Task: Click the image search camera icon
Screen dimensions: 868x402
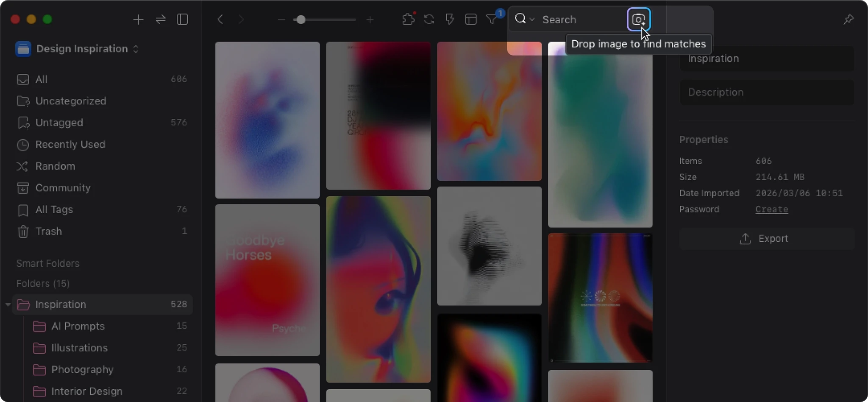Action: 638,20
